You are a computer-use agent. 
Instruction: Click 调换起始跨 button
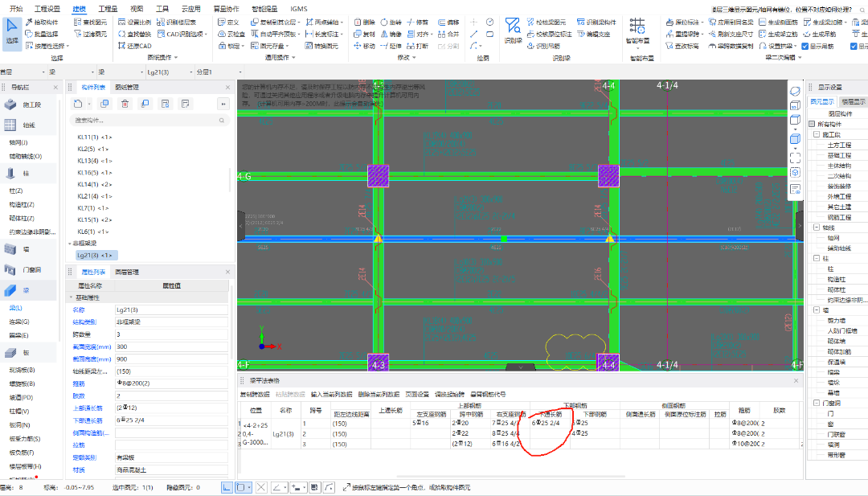(x=449, y=395)
